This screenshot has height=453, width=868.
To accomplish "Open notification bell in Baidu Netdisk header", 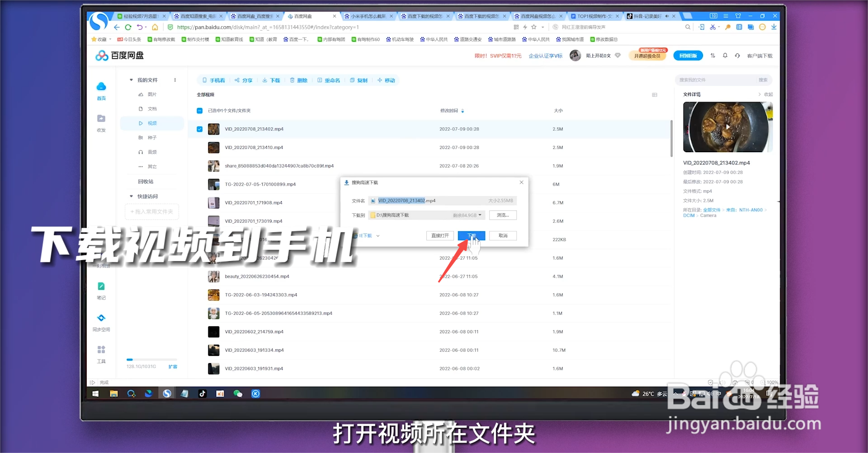I will (x=725, y=56).
